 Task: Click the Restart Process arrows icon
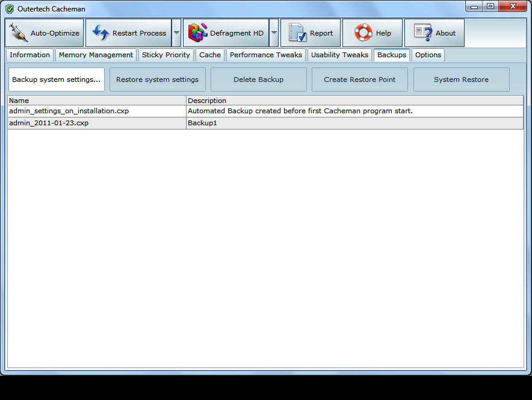point(101,33)
